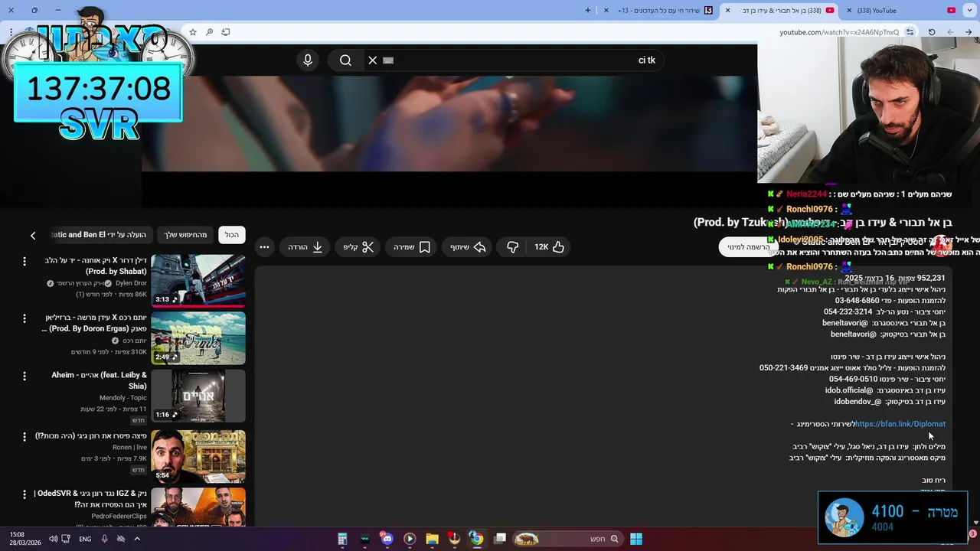Image resolution: width=980 pixels, height=551 pixels.
Task: Open the media player taskbar icon
Action: coord(410,539)
